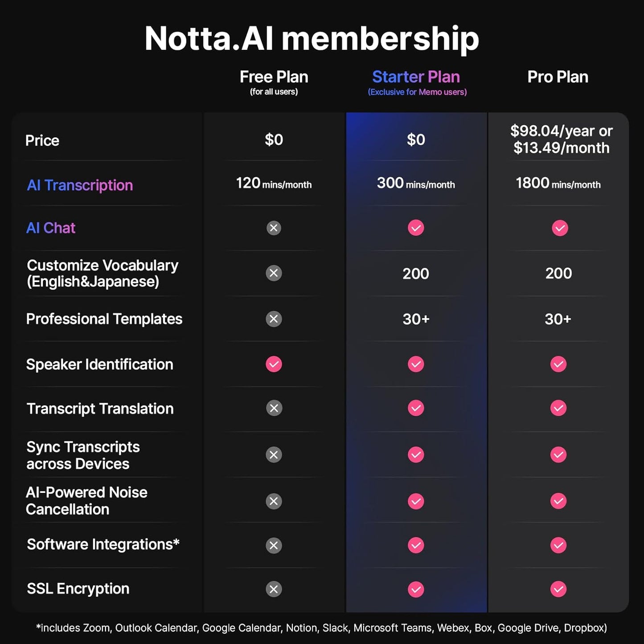The height and width of the screenshot is (644, 644).
Task: Click Software Integrations checkmark under Starter Plan
Action: click(416, 545)
